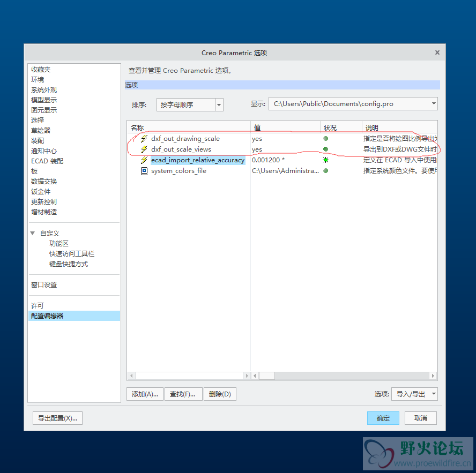Screen dimensions: 476x473
Task: Open the 排序 按字母顺序 dropdown
Action: (x=219, y=104)
